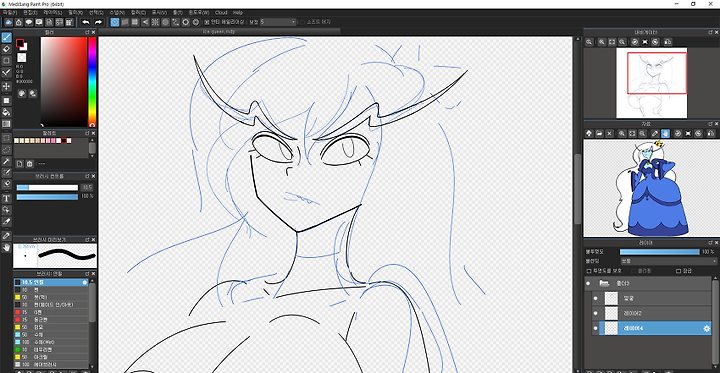Flip view using Navigator's last icon
720x373 pixels.
[668, 42]
